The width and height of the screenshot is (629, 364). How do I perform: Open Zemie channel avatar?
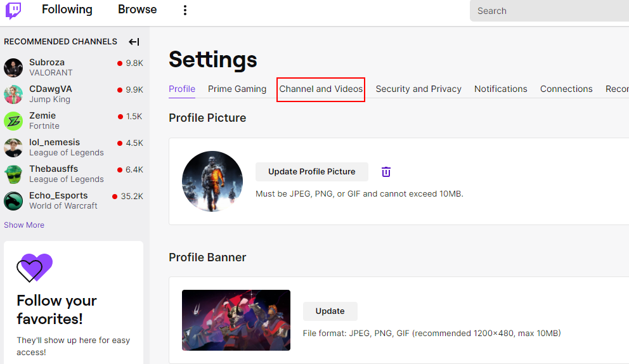coord(13,120)
